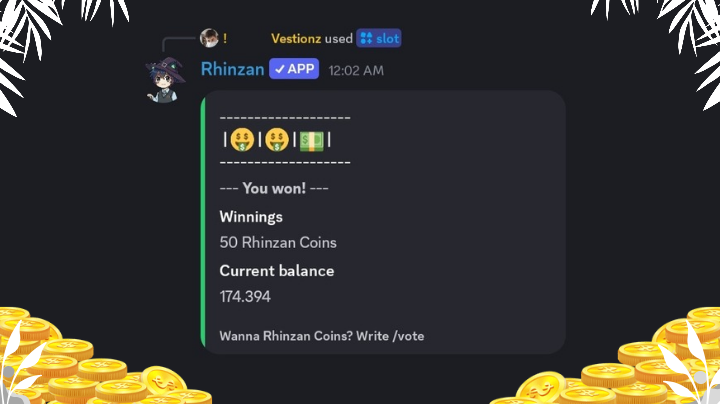Viewport: 720px width, 404px height.
Task: Click the 12:02 AM message timestamp
Action: (356, 70)
